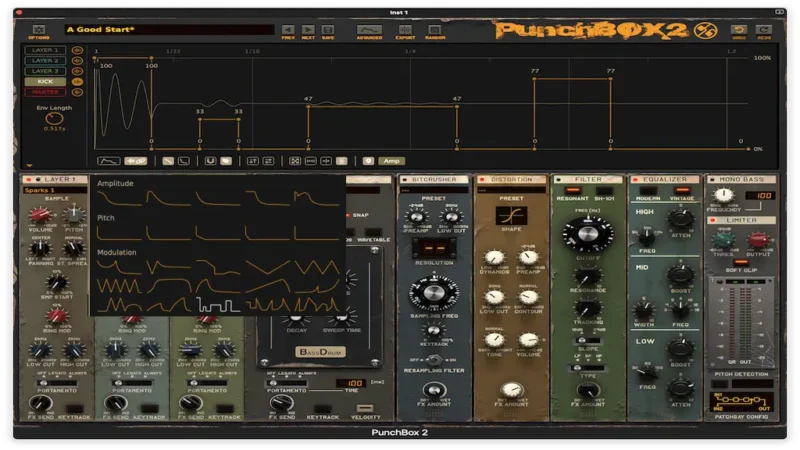800x450 pixels.
Task: Click the BassDrum label plate
Action: coord(320,352)
